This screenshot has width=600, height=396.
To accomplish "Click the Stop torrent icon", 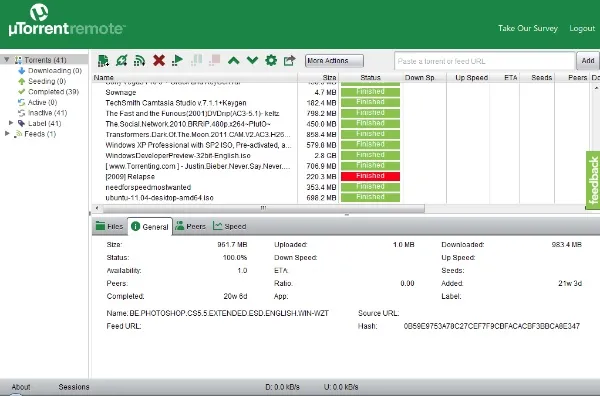I will 215,60.
